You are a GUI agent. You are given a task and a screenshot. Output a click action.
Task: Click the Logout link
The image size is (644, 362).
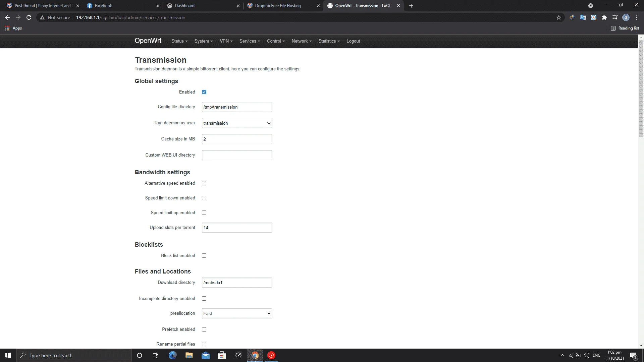coord(353,41)
